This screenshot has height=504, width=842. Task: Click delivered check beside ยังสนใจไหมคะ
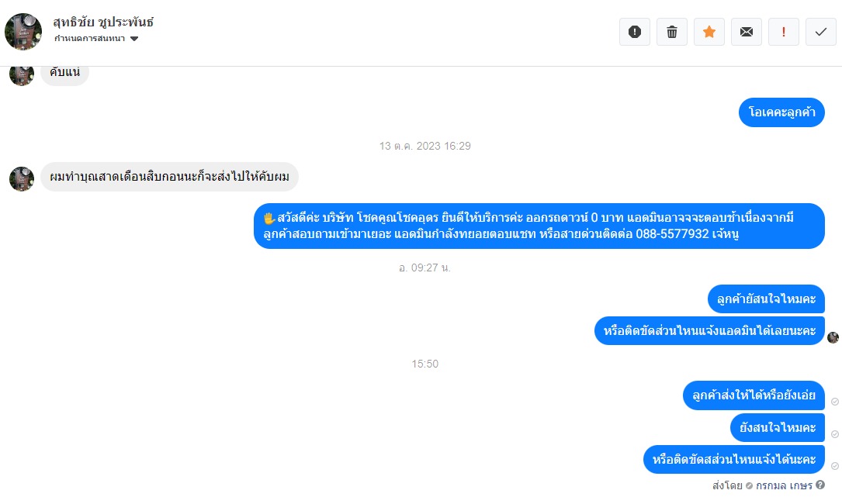[x=835, y=433]
